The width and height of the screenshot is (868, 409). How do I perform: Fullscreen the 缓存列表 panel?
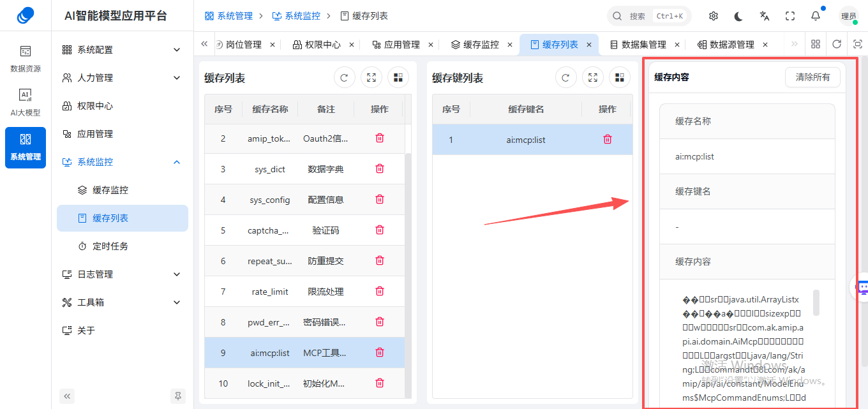pos(371,78)
